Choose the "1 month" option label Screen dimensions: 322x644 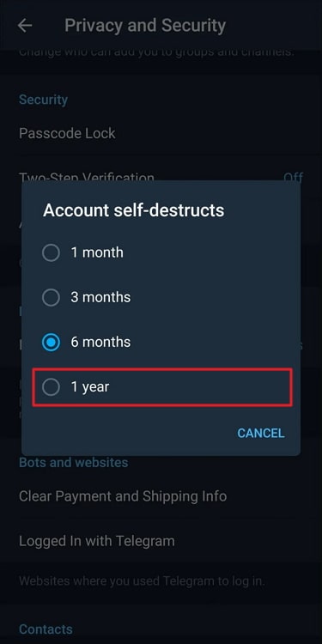coord(97,252)
